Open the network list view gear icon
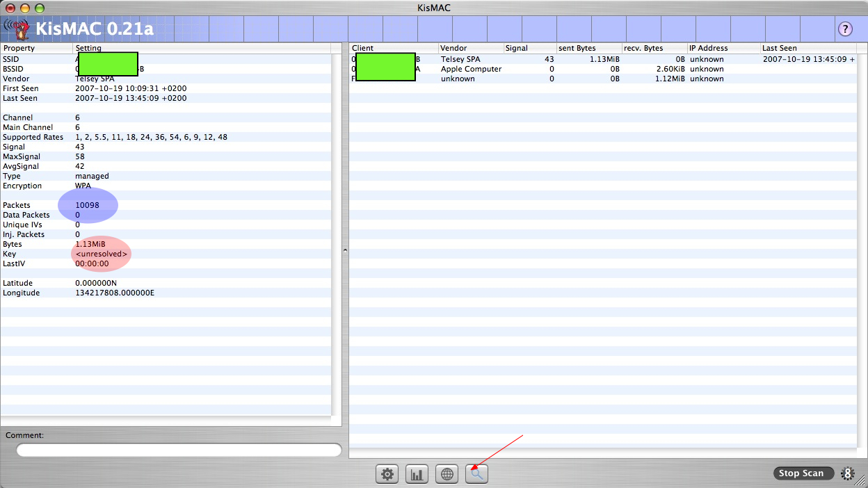Viewport: 868px width, 488px height. coord(387,474)
